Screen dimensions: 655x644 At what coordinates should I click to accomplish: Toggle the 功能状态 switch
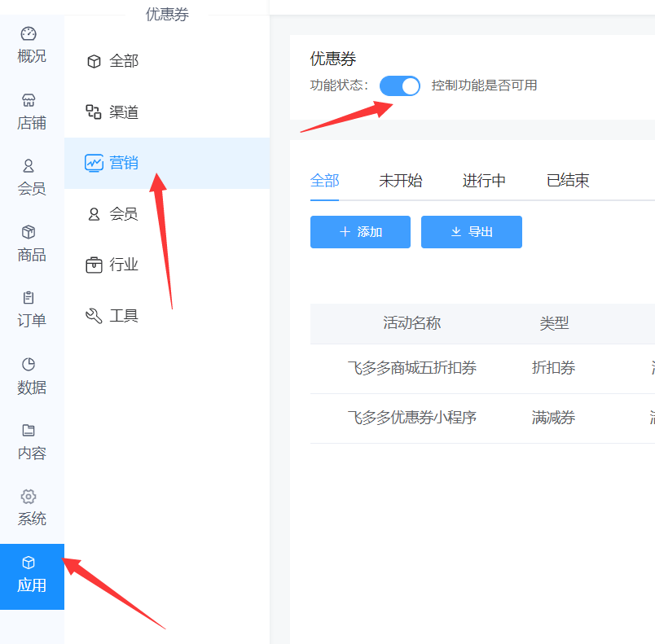400,86
